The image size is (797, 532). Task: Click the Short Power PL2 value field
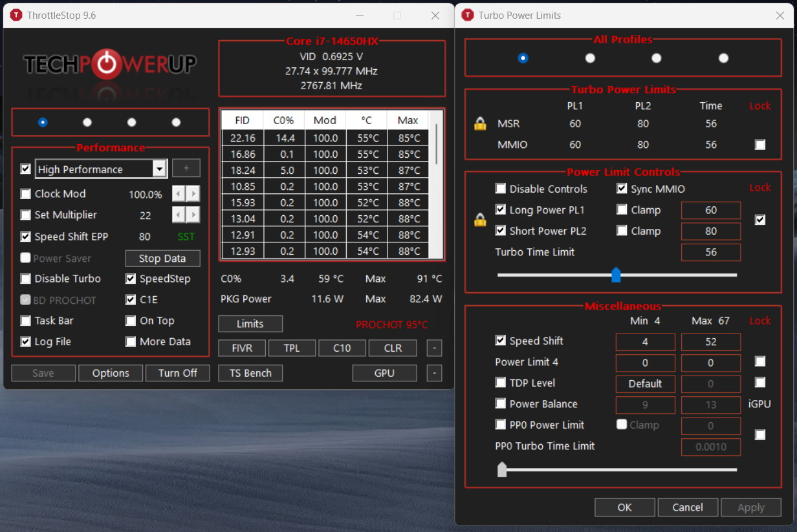pos(711,231)
